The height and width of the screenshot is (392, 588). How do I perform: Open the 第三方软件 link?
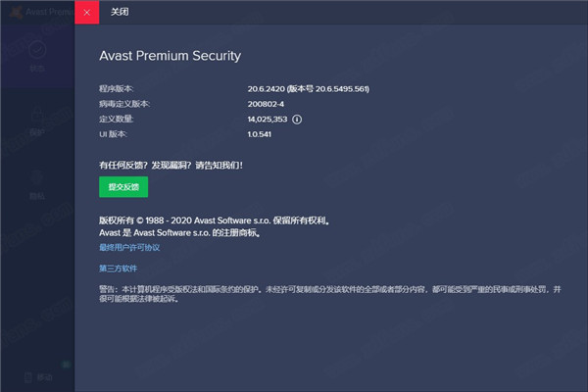[x=119, y=268]
